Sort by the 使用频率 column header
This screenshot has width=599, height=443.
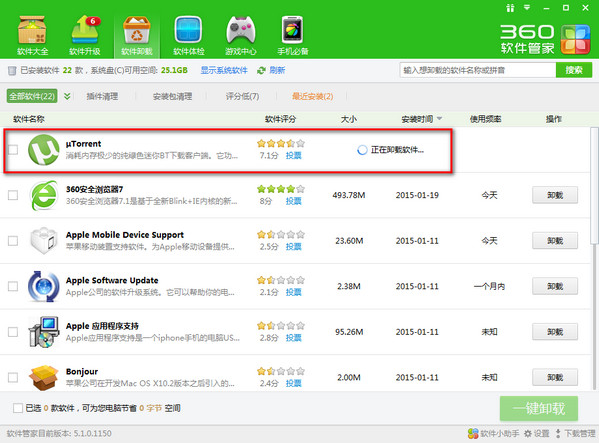point(485,119)
